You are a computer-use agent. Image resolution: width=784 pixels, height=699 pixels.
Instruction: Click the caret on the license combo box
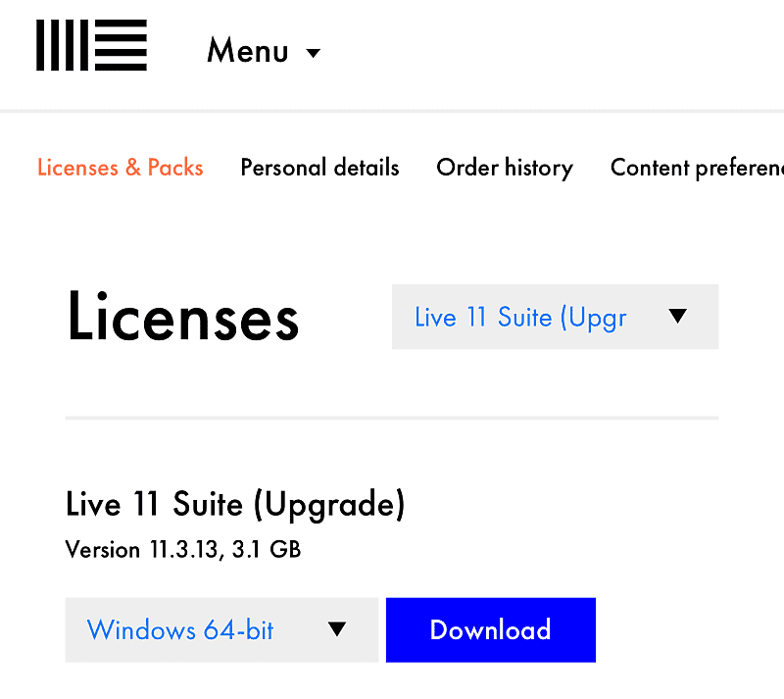[678, 316]
